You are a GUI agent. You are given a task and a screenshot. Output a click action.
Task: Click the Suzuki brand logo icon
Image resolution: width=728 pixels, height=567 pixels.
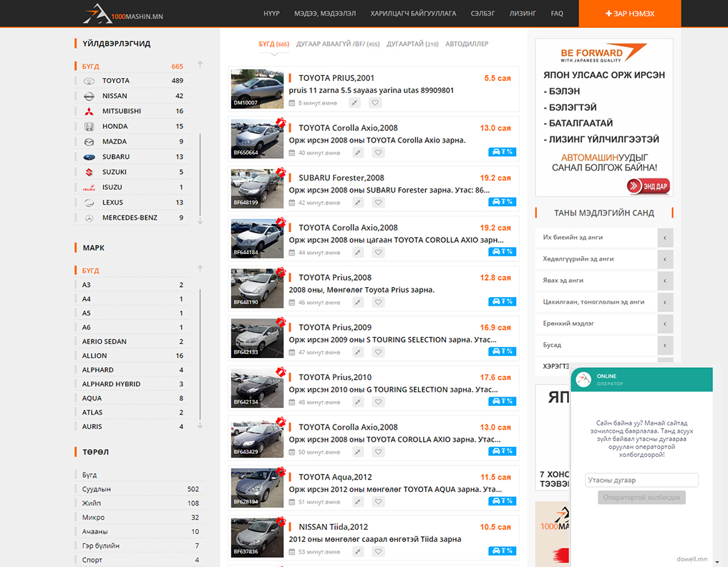point(89,173)
